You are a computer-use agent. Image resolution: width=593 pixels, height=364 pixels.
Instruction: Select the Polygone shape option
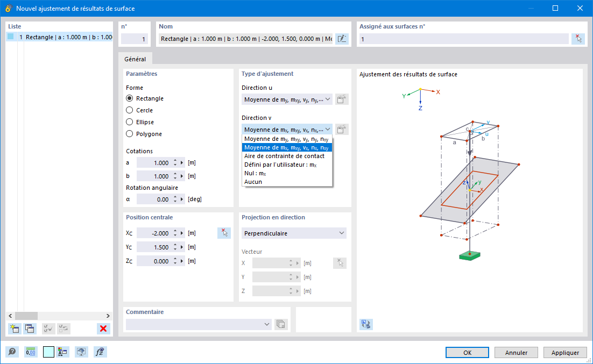click(x=129, y=134)
